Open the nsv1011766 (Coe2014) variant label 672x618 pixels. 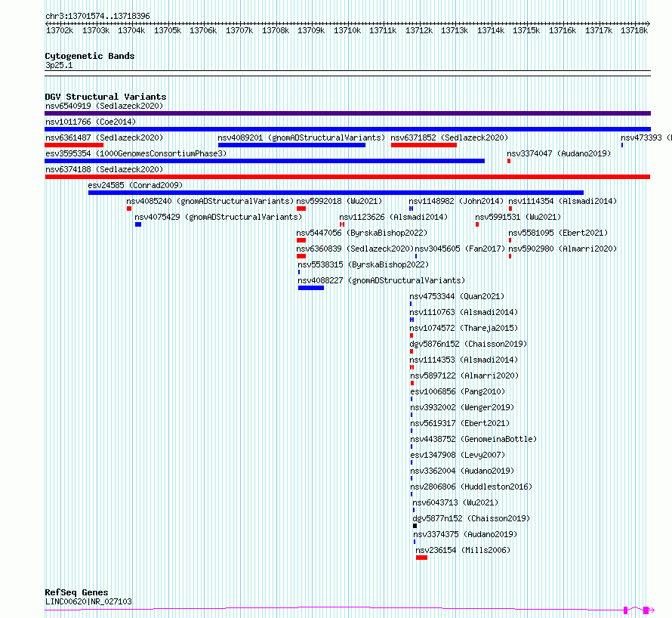(x=91, y=122)
